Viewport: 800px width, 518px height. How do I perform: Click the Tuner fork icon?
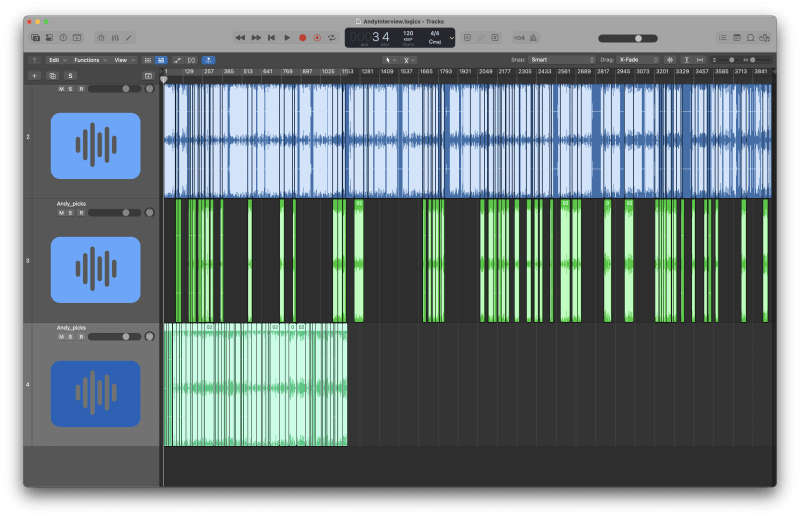(x=481, y=38)
